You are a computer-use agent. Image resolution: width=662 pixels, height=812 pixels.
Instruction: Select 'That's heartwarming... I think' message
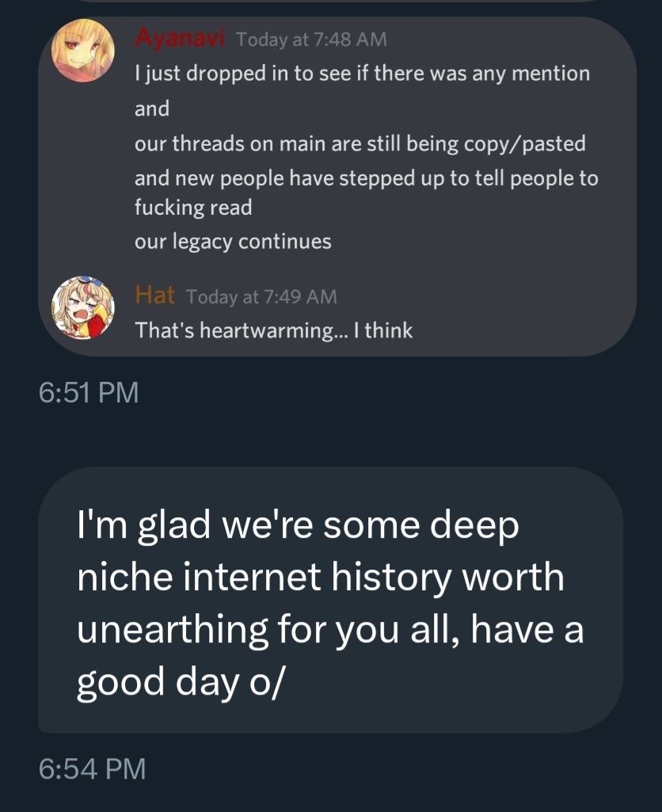(274, 330)
